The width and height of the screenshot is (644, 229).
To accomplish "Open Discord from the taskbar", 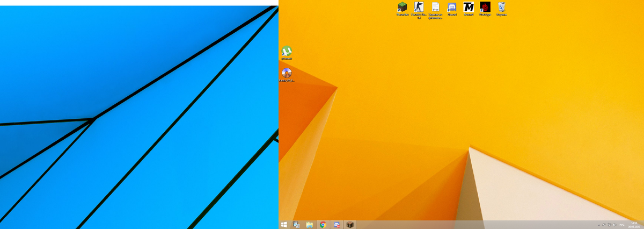I will 336,225.
